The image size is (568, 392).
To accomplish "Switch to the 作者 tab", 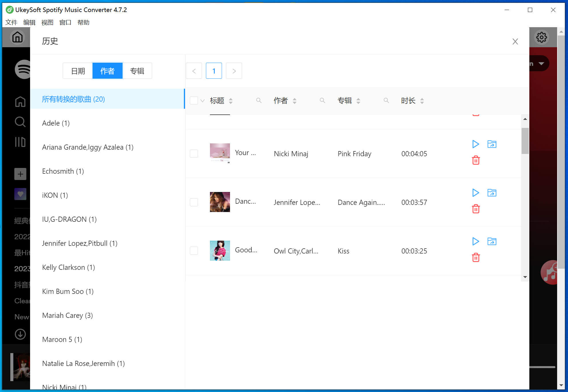I will tap(107, 71).
